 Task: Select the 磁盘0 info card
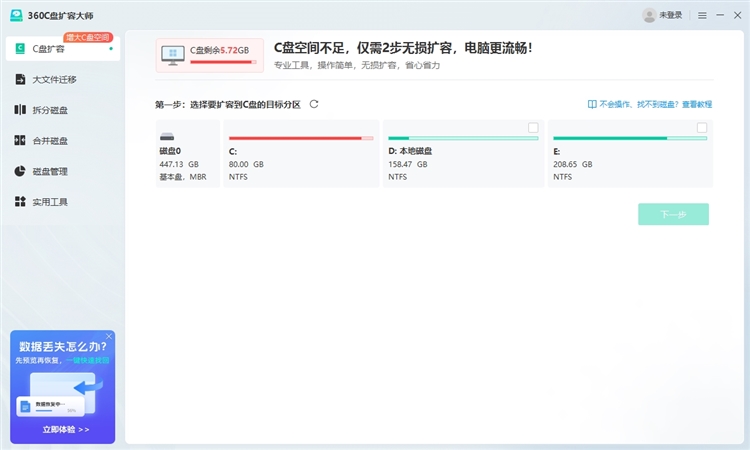(188, 154)
